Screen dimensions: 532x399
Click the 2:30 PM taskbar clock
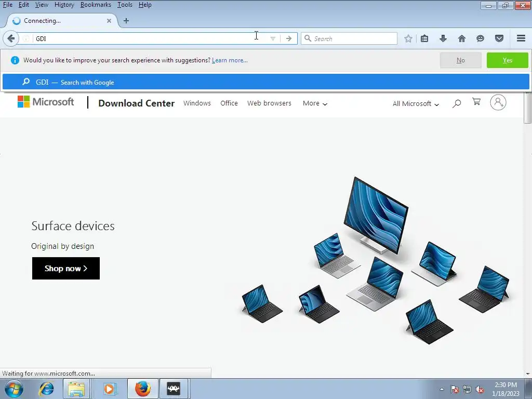[x=506, y=389]
